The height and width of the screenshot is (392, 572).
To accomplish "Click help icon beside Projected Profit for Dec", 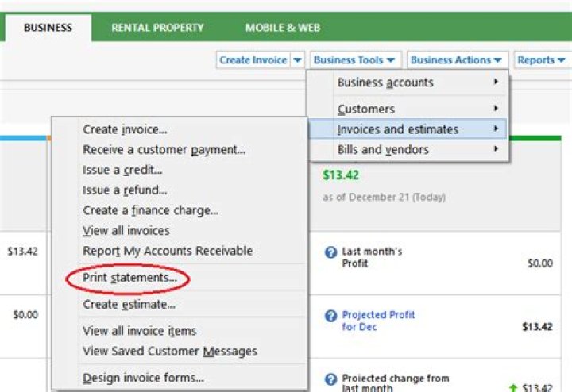I will (330, 316).
